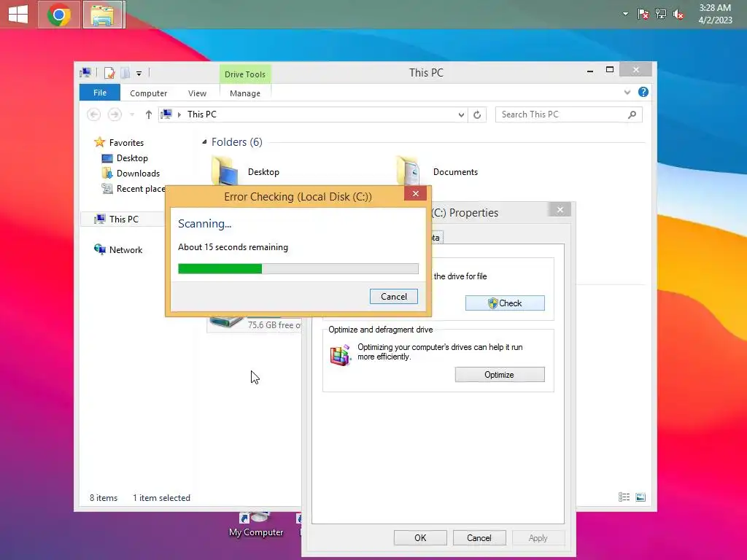Click the search magnifier icon
The image size is (747, 560).
632,114
